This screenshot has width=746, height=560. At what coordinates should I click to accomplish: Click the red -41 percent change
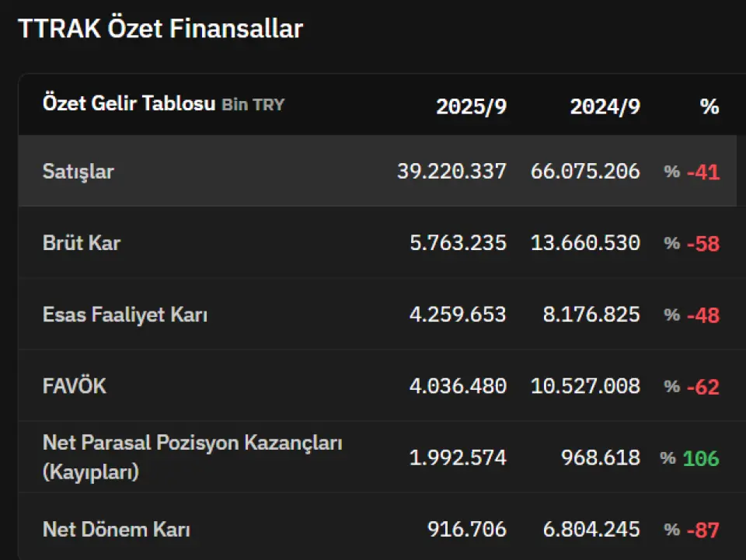coord(702,172)
